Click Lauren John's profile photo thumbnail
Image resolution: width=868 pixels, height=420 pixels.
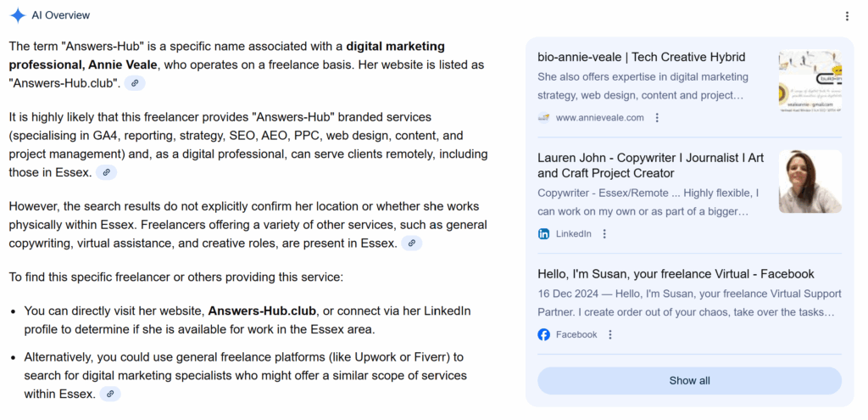(810, 182)
